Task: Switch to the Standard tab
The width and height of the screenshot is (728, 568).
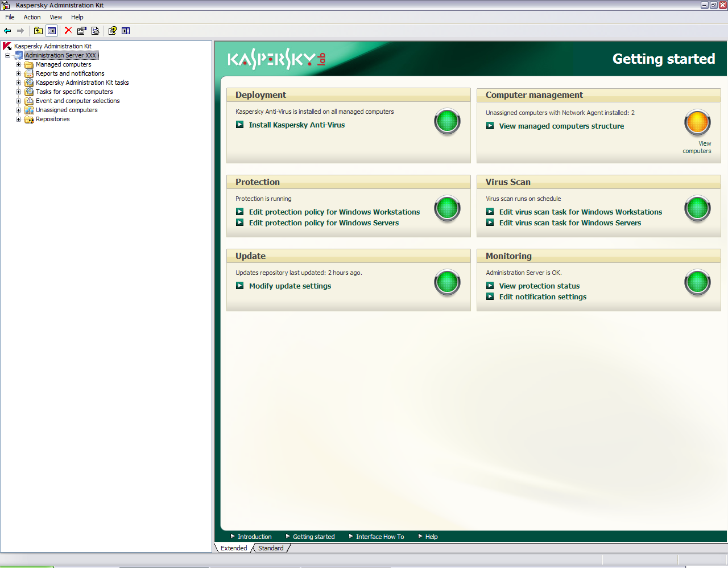Action: 271,548
